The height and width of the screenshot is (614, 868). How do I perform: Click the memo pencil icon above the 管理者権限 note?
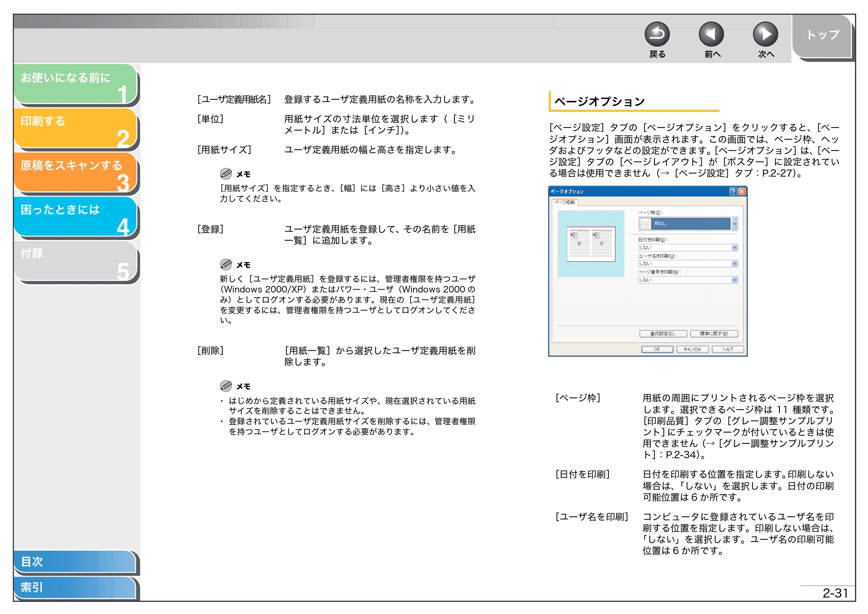(226, 264)
